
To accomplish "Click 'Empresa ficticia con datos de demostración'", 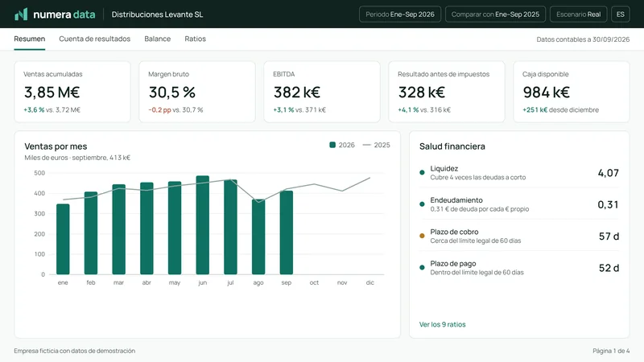I will pyautogui.click(x=74, y=351).
